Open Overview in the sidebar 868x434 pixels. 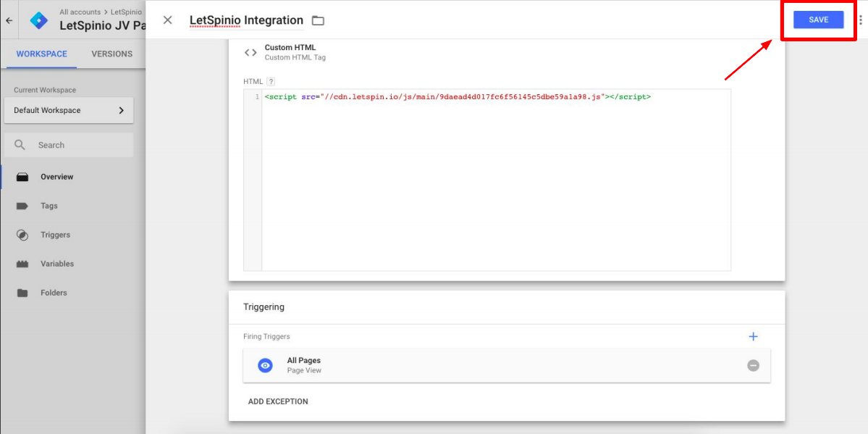(57, 177)
